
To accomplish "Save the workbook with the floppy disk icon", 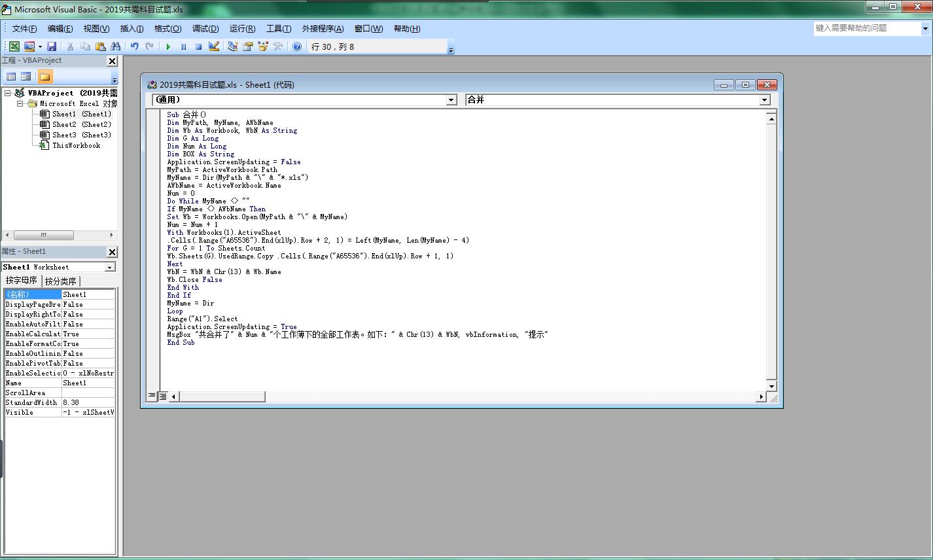I will (x=52, y=46).
